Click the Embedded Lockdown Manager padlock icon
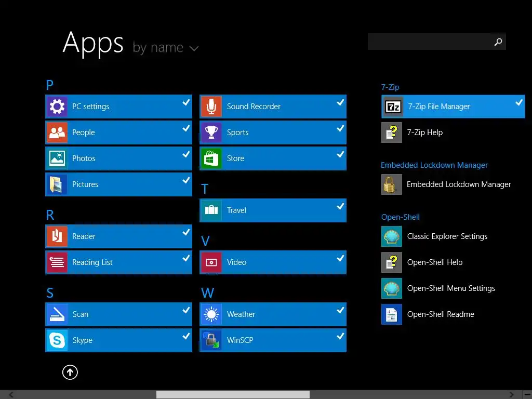The image size is (532, 399). click(x=392, y=184)
